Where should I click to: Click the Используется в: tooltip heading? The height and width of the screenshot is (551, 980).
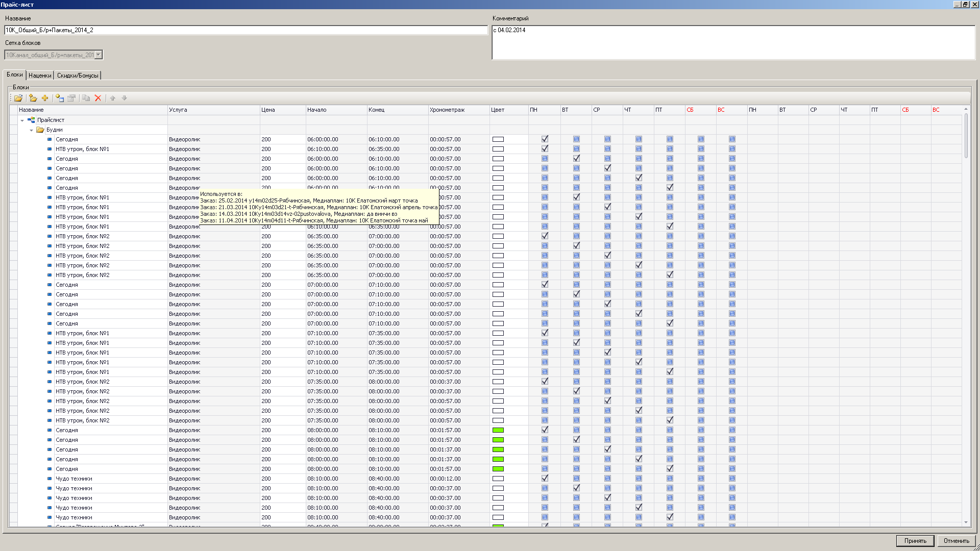pyautogui.click(x=221, y=194)
